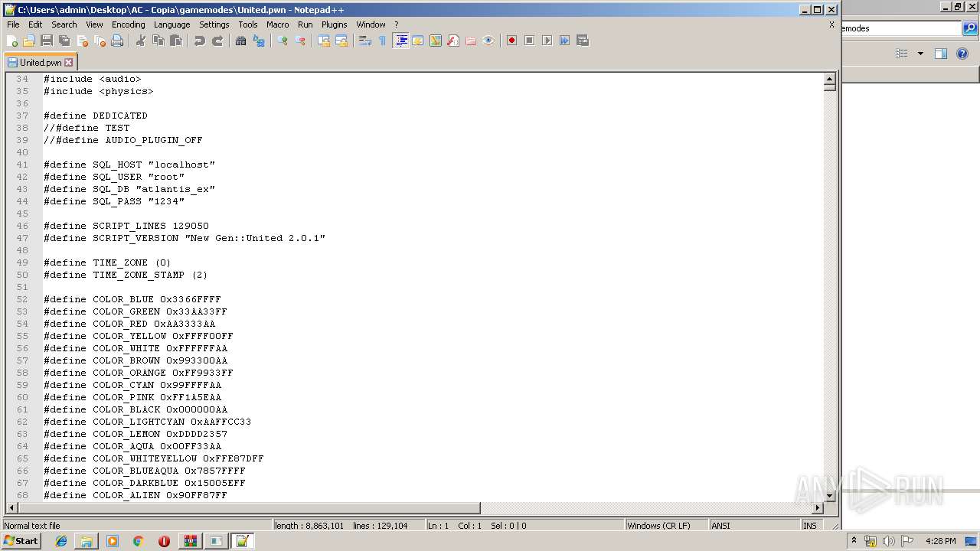The width and height of the screenshot is (980, 551).
Task: Toggle word wrap toolbar button
Action: tap(365, 41)
